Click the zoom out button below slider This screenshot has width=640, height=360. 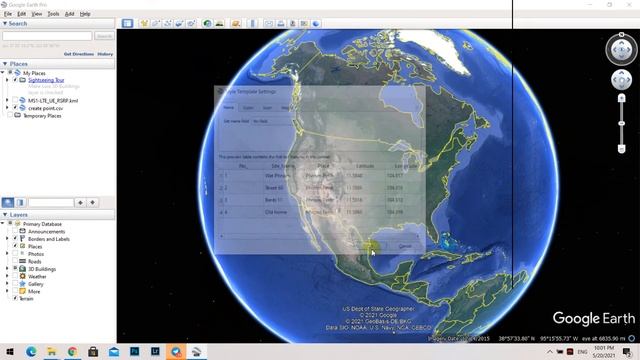pyautogui.click(x=621, y=149)
